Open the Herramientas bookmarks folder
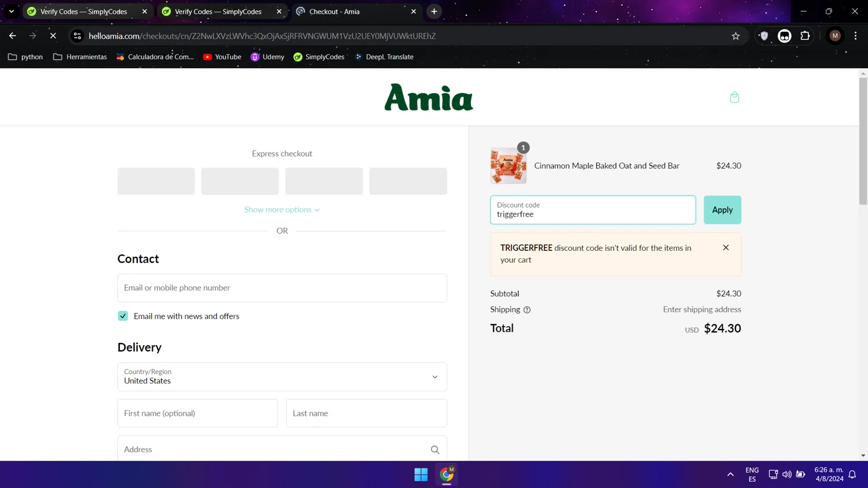Screen dimensions: 868x488 (x=80, y=57)
